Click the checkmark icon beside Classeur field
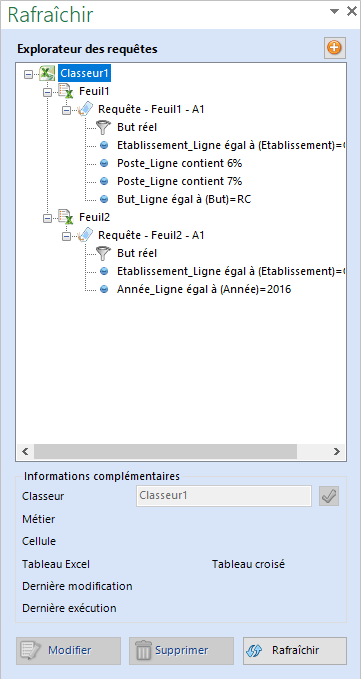The height and width of the screenshot is (679, 361). click(329, 496)
